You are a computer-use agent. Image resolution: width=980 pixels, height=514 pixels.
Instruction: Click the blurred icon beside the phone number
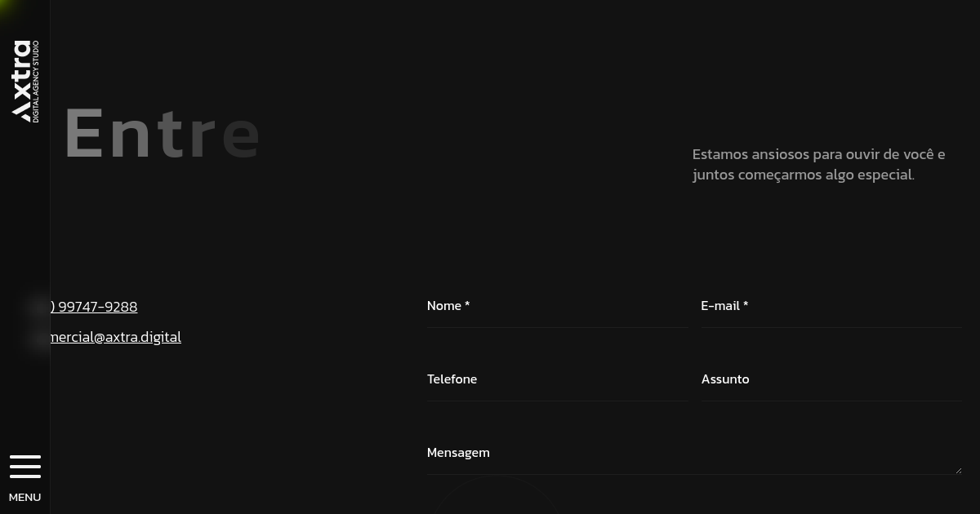click(x=38, y=307)
